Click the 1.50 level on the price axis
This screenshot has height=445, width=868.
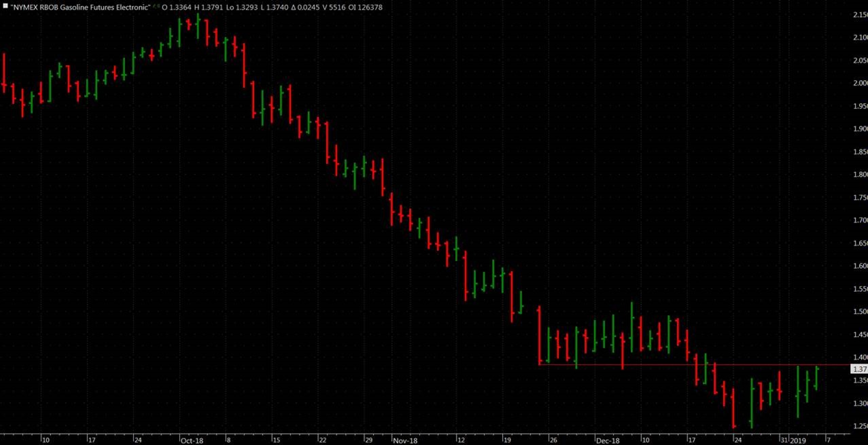860,311
